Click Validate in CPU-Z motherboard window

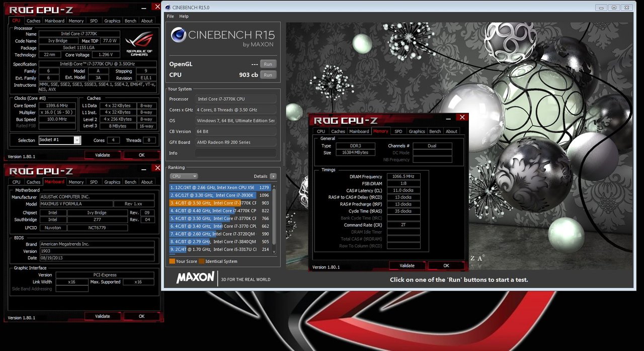tap(103, 316)
